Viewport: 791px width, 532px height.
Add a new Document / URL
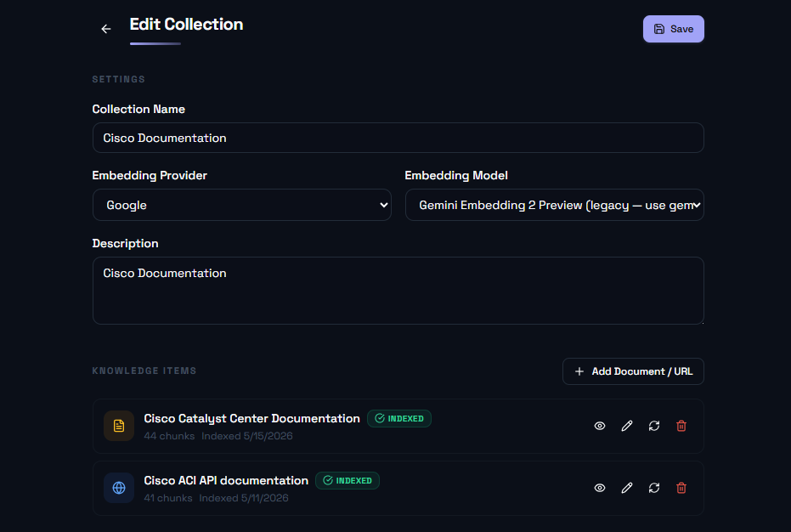[633, 371]
